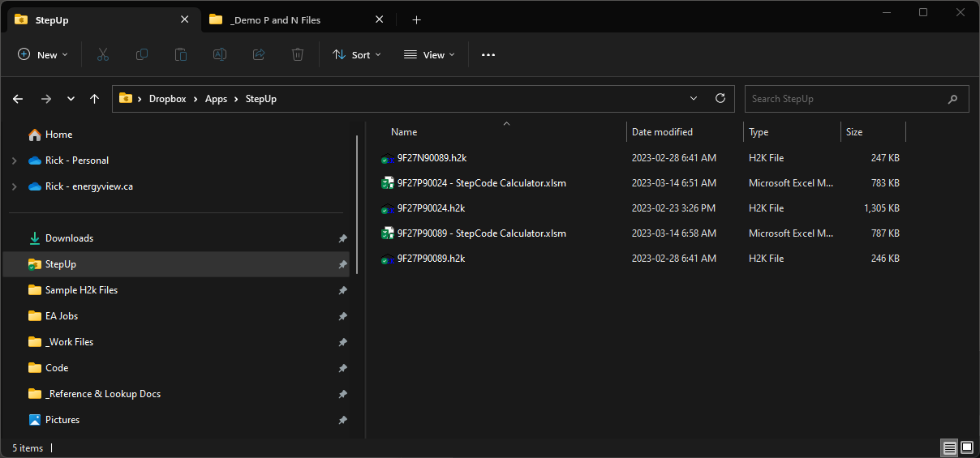Click the 9F27P90024.h2k file icon
Viewport: 980px width, 458px height.
click(x=388, y=208)
